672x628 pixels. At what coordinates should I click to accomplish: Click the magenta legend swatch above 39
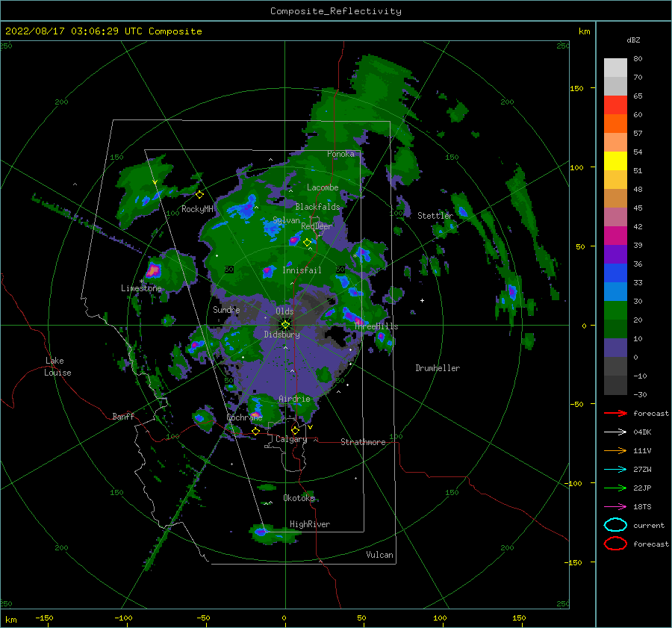(x=615, y=236)
